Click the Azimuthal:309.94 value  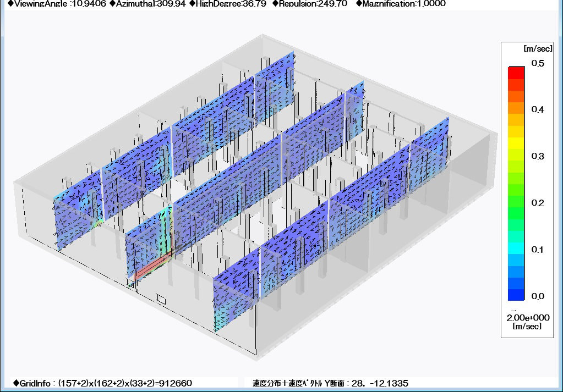coord(147,4)
